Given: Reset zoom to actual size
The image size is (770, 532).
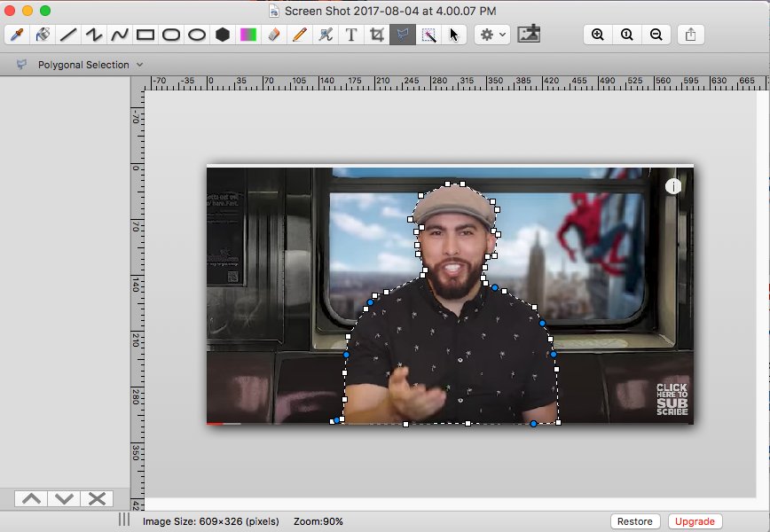Looking at the screenshot, I should click(x=626, y=35).
